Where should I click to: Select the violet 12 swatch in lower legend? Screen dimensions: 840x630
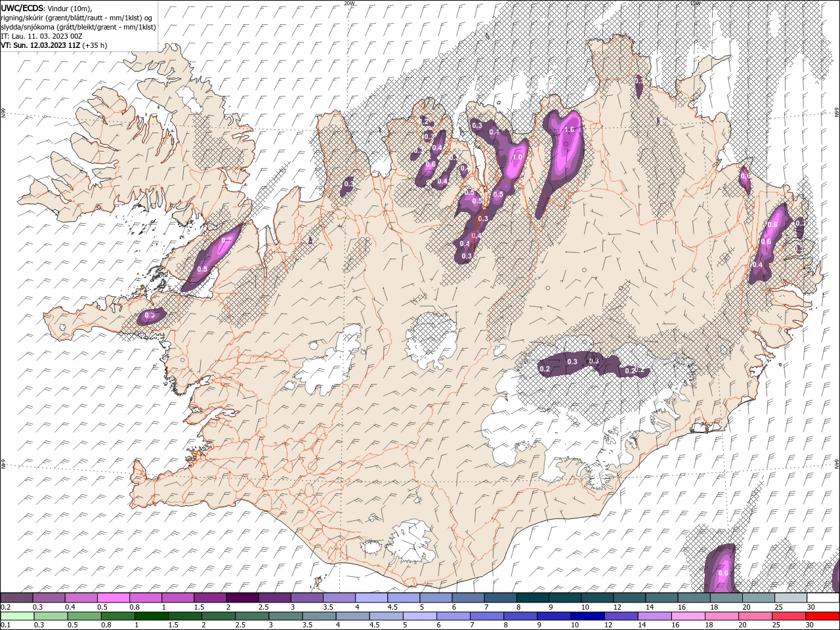point(621,616)
